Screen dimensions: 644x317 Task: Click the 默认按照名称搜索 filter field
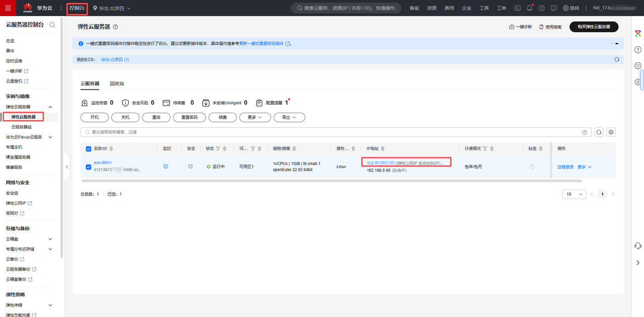pos(336,132)
